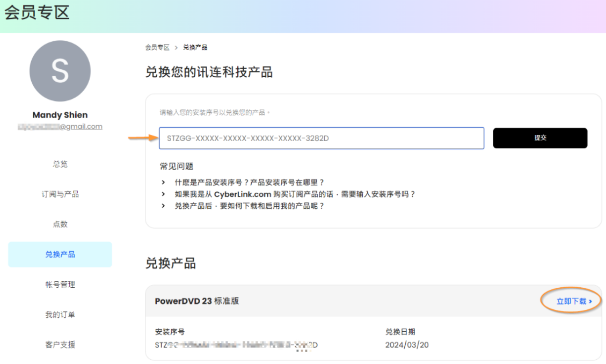Viewport: 606px width, 364px height.
Task: Click the 兑换您的讯连科技产品 heading
Action: tap(209, 72)
